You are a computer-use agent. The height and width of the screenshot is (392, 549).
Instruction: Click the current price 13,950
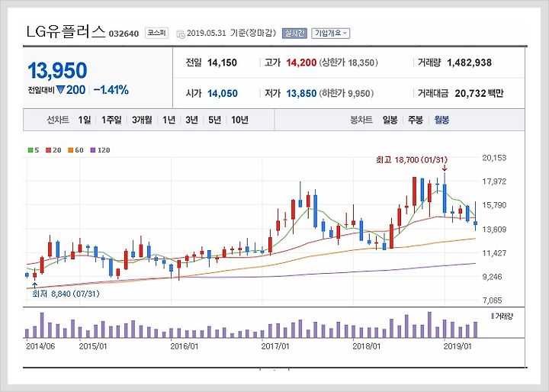[x=57, y=70]
